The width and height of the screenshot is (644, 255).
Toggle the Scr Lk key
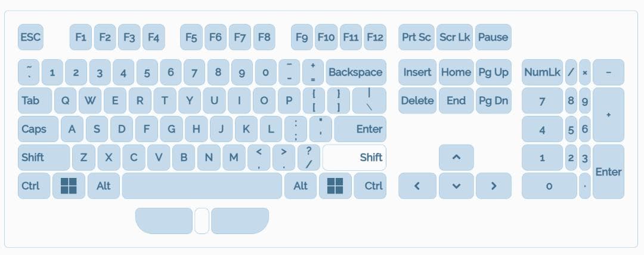455,37
